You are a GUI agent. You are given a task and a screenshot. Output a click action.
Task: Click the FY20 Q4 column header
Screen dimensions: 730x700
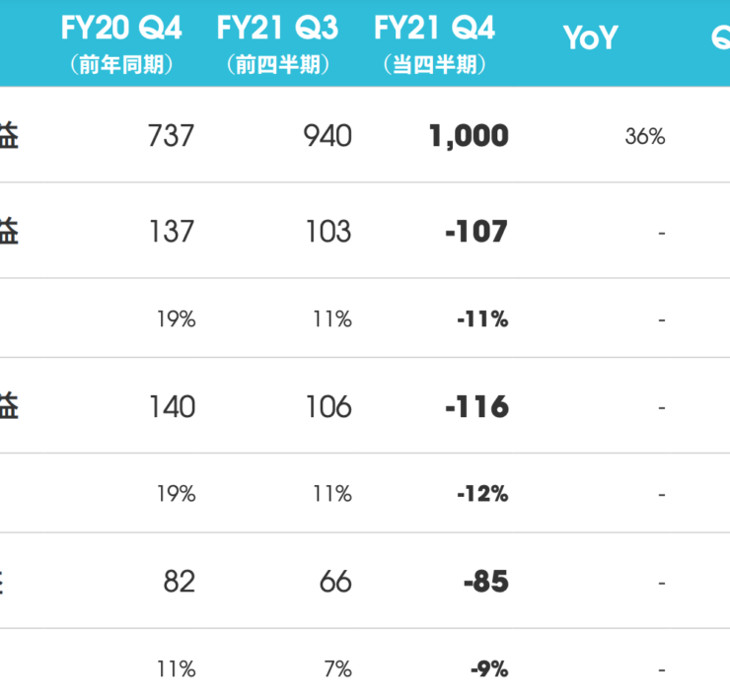[121, 30]
